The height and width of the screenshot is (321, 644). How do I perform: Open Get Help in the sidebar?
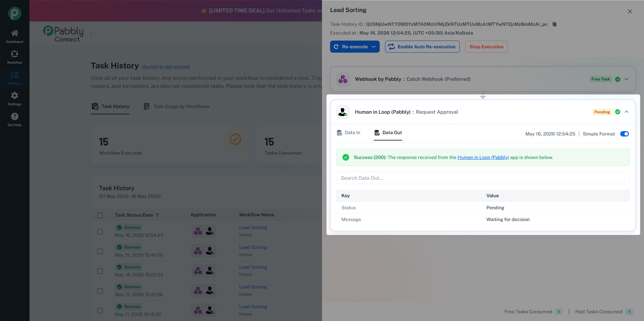coord(14,120)
